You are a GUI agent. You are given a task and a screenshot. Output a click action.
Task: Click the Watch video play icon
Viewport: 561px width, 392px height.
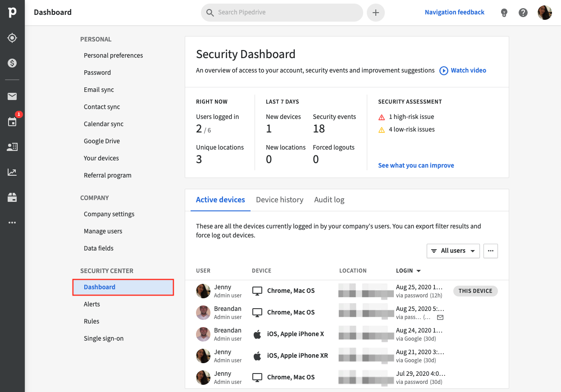pos(444,70)
